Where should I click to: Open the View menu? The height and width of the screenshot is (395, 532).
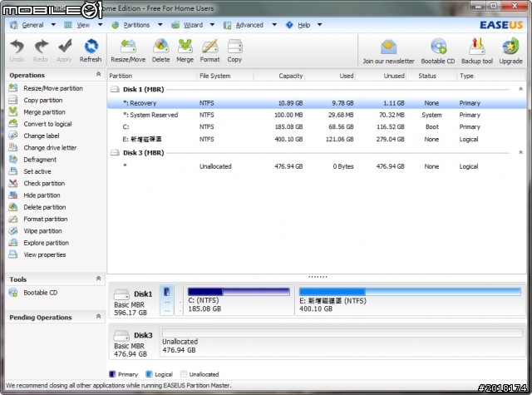point(83,25)
